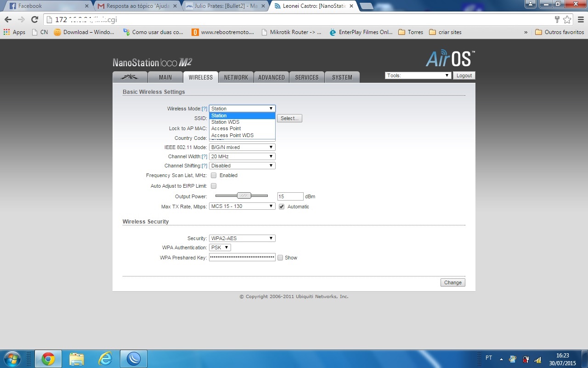Open the Como usar duas co... bookmark

point(153,32)
